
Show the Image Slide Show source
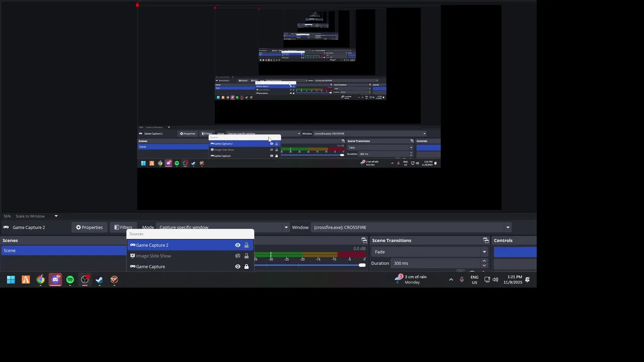click(237, 256)
